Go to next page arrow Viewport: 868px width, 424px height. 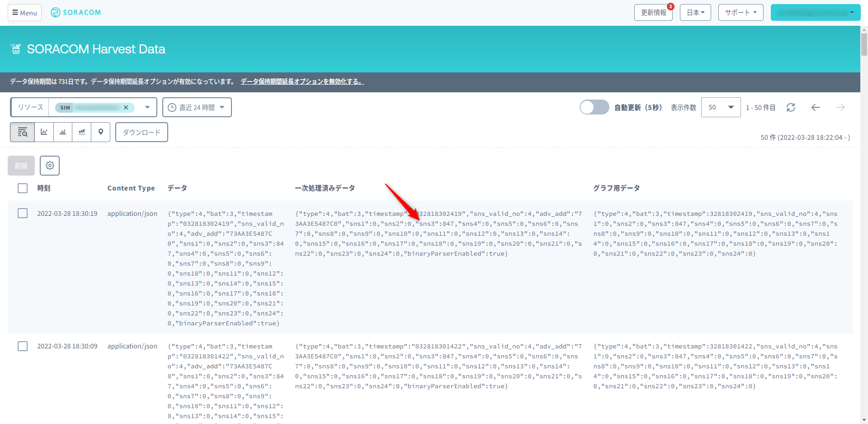tap(840, 107)
